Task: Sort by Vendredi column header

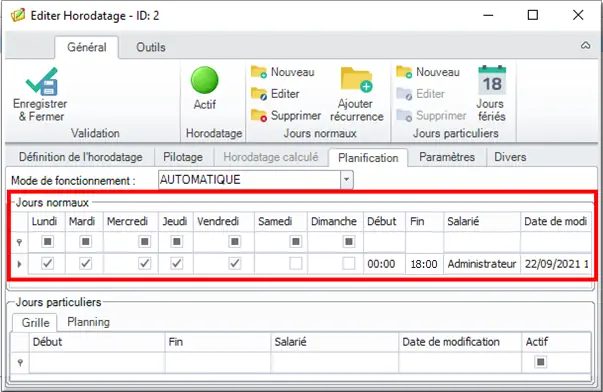Action: click(224, 222)
